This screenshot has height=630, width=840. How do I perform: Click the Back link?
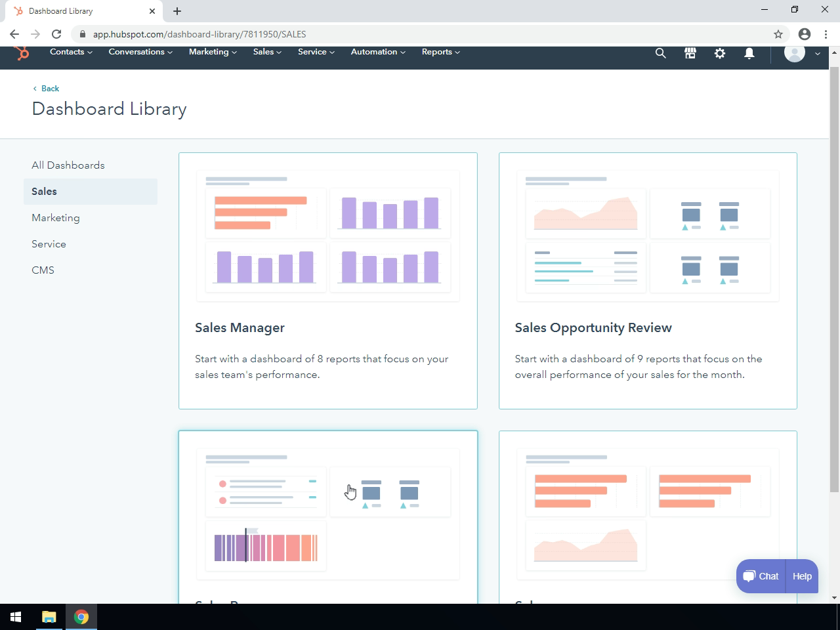click(x=46, y=89)
